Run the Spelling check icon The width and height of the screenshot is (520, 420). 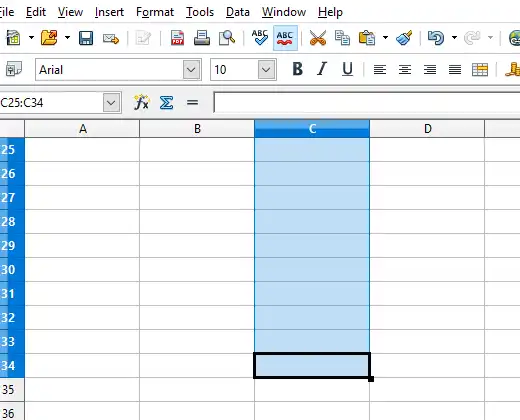click(x=260, y=38)
